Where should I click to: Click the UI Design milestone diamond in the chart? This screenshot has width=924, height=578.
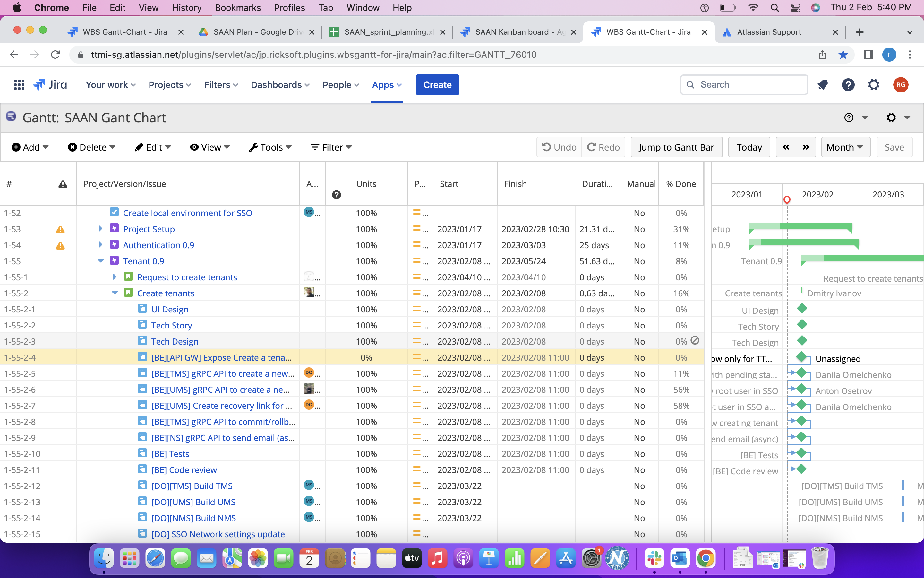click(802, 308)
